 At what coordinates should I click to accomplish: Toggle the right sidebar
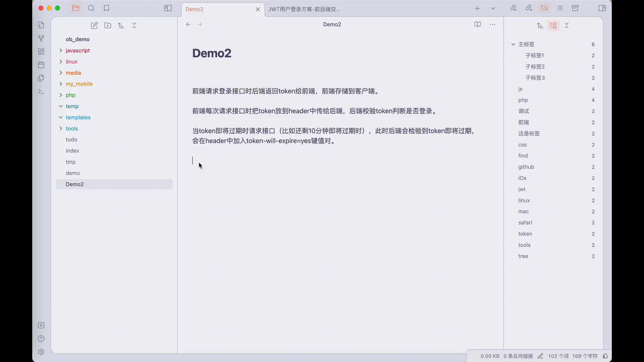(x=602, y=8)
